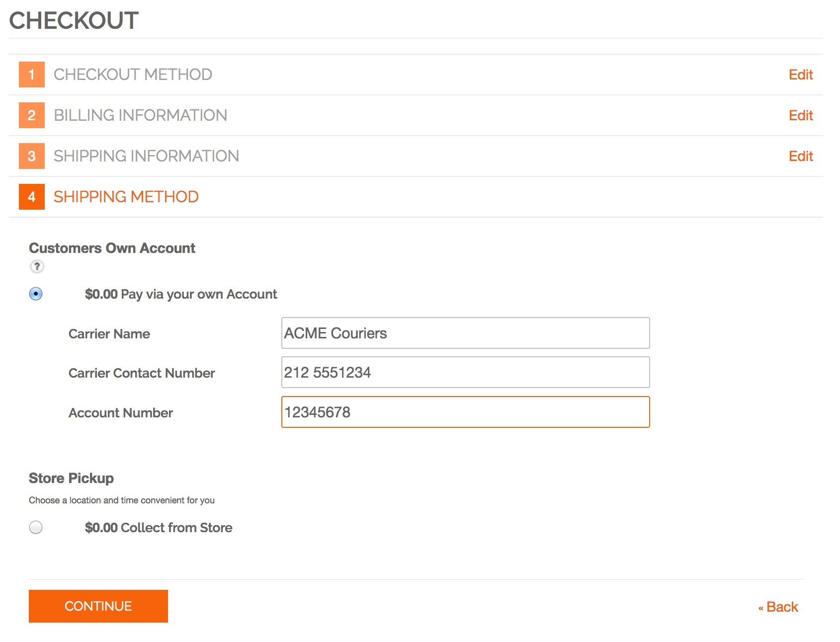Expand the Shipping Information section header
Image resolution: width=840 pixels, height=642 pixels.
click(x=146, y=156)
